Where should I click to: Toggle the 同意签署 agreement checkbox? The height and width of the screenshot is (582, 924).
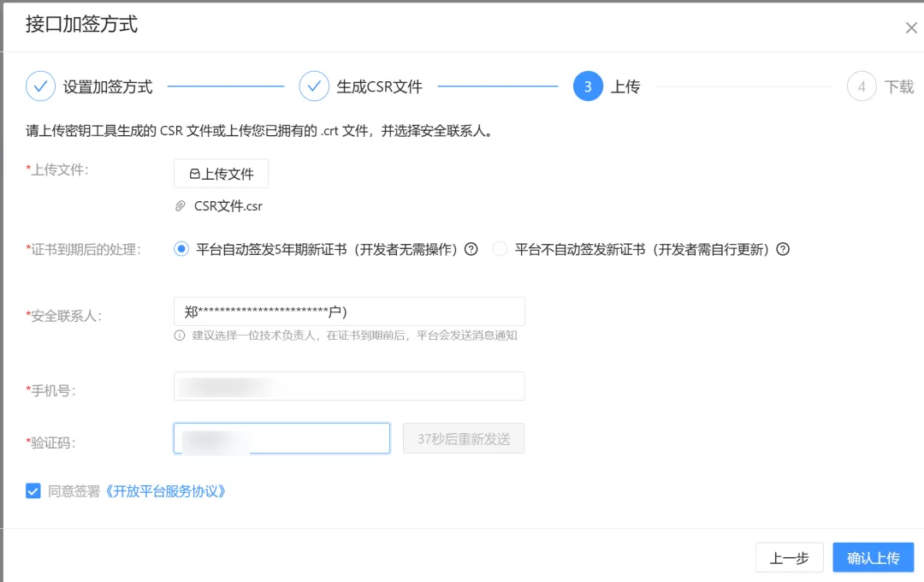[33, 491]
